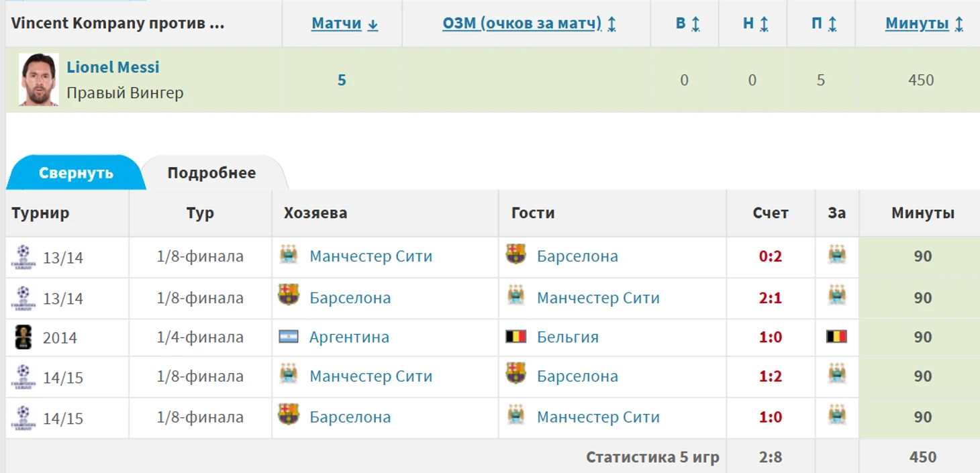Click the Argentina flag icon
This screenshot has height=473, width=980.
(x=289, y=336)
